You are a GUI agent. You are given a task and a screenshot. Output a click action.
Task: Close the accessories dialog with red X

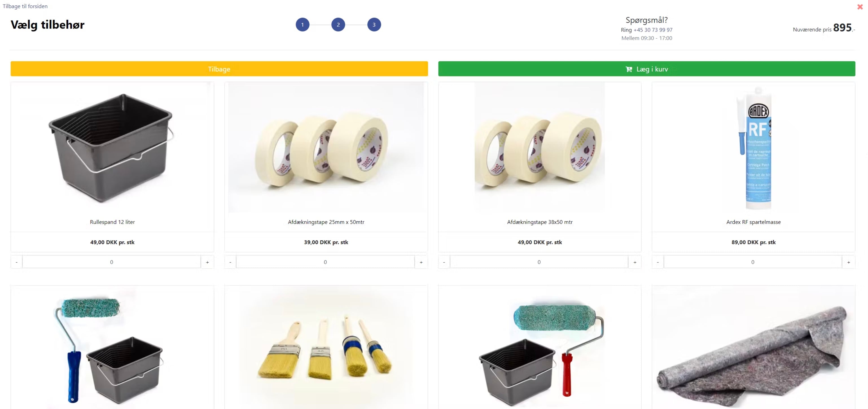point(860,7)
